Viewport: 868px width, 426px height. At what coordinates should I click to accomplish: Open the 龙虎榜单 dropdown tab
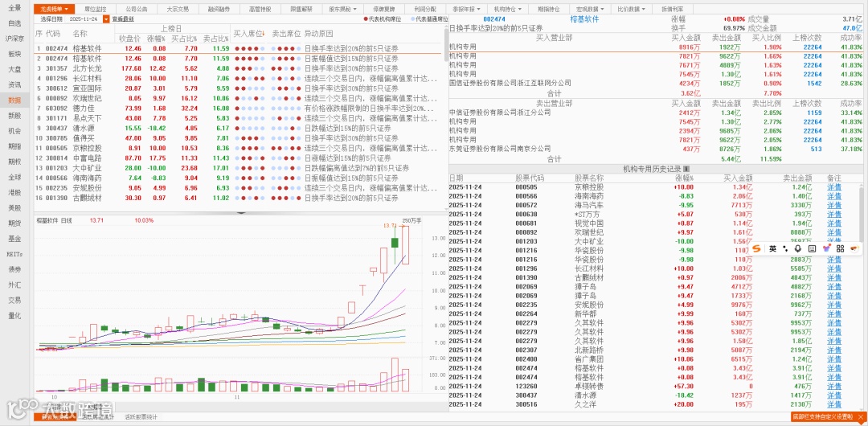55,10
